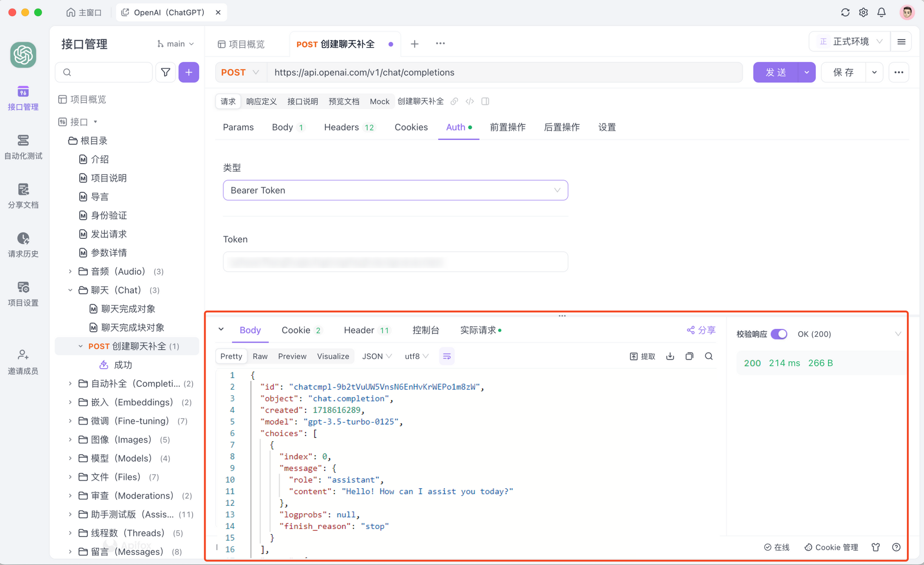This screenshot has width=924, height=565.
Task: Open the POST method dropdown
Action: (240, 72)
